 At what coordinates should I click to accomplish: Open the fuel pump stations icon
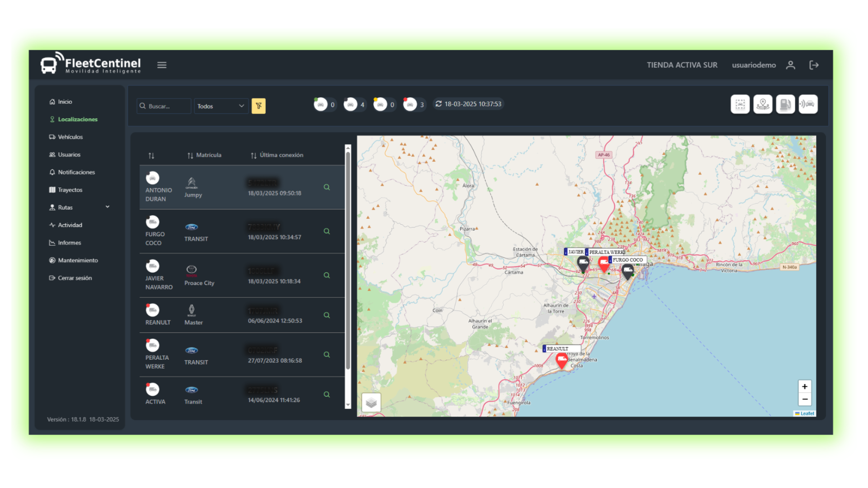coord(785,104)
